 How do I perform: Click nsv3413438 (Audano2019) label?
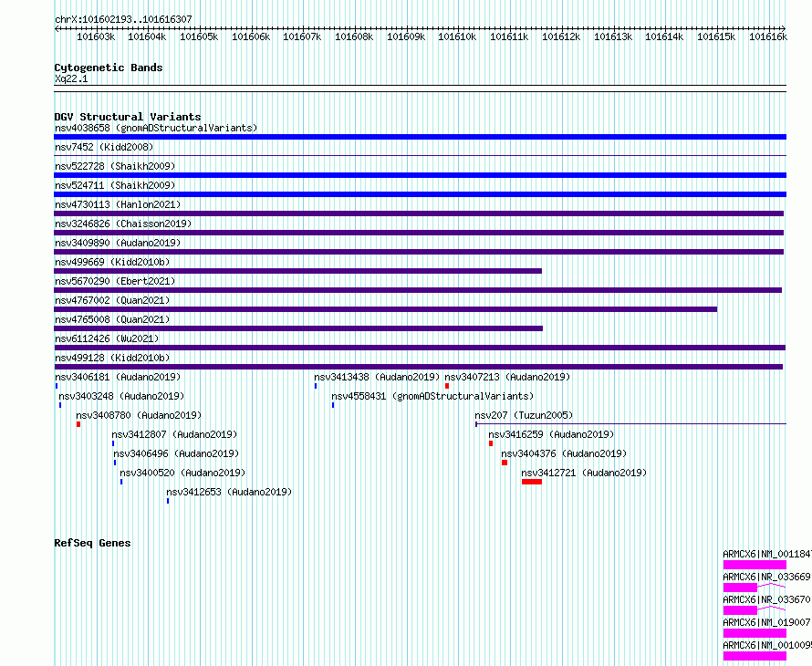[x=377, y=377]
